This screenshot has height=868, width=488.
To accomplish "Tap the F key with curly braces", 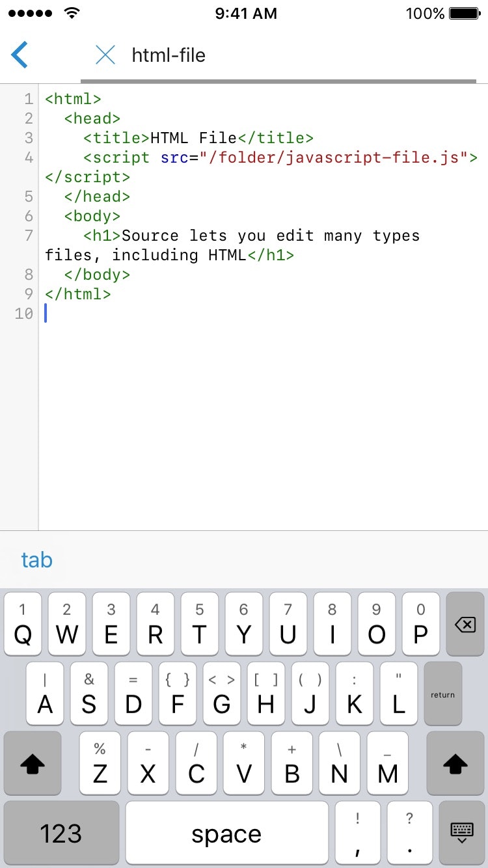I will click(178, 694).
